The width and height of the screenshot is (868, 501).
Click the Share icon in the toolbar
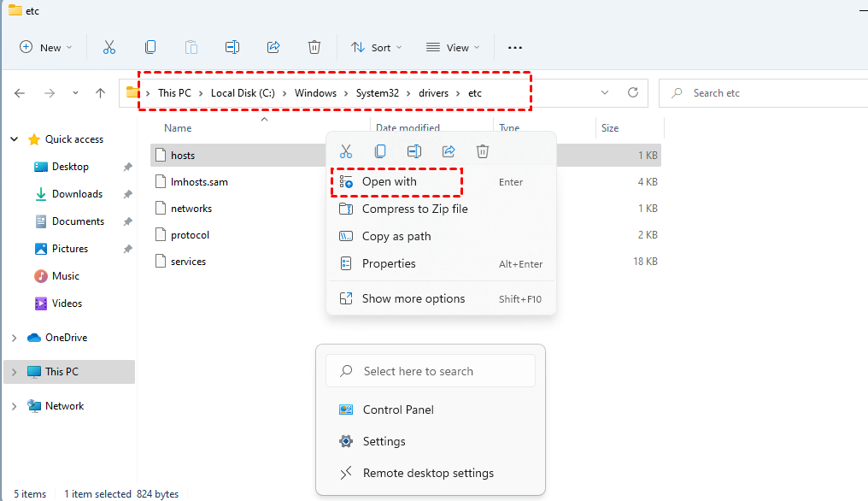(273, 48)
